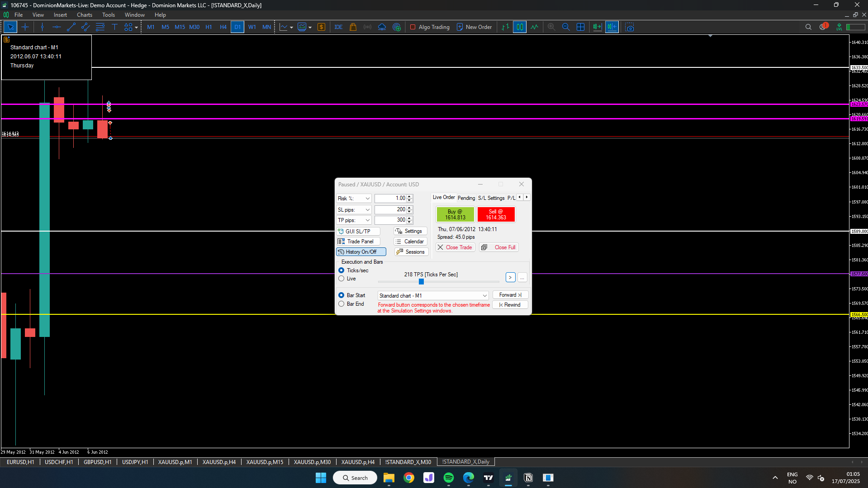
Task: Switch chart to W1 timeframe
Action: 252,27
